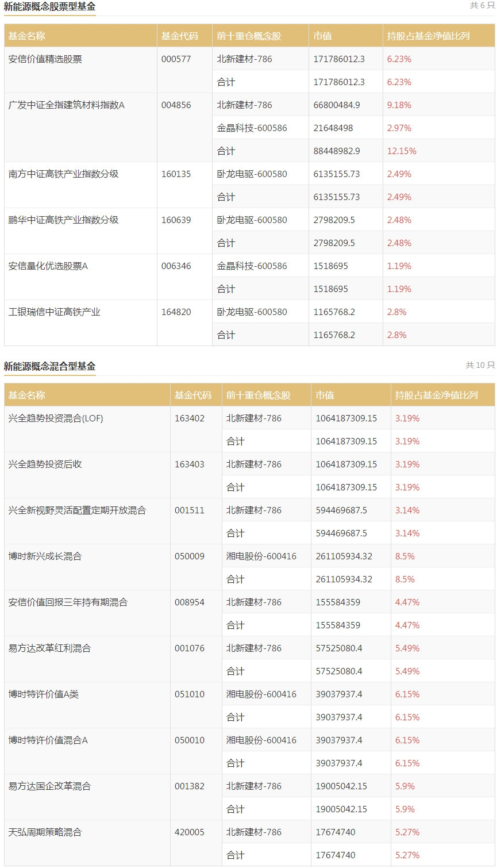Click fund code 160639

[x=176, y=220]
